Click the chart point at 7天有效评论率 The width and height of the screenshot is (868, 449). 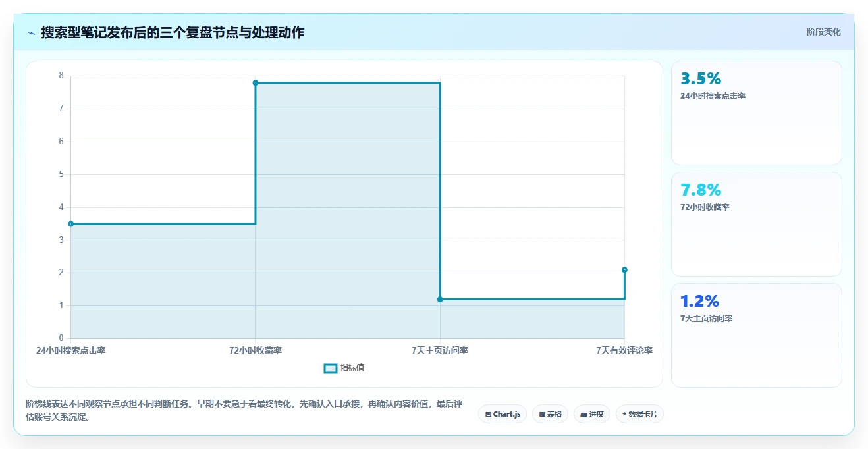pyautogui.click(x=624, y=270)
